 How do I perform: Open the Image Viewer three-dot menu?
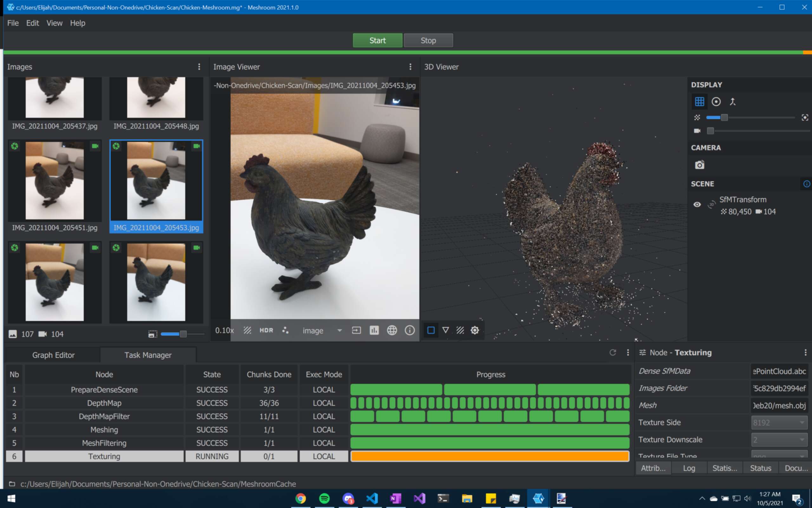tap(410, 67)
